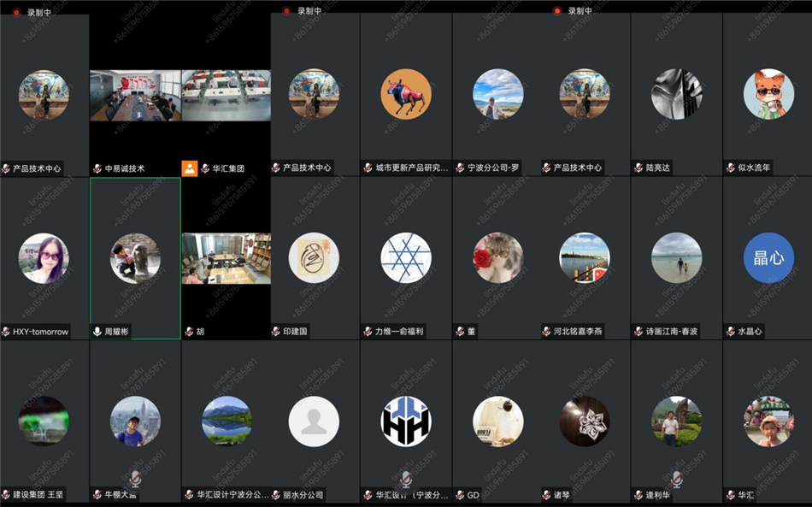Click the muted mic icon next to 印建国
Screen dimensions: 812x507
pos(275,332)
